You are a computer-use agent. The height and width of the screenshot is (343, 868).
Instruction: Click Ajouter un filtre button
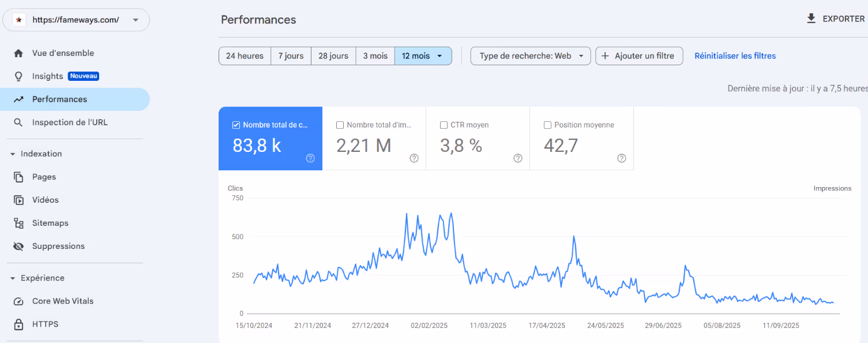639,56
